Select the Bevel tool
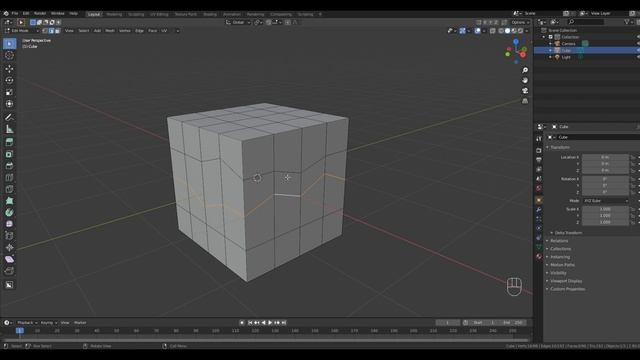This screenshot has height=360, width=640. coord(9,166)
